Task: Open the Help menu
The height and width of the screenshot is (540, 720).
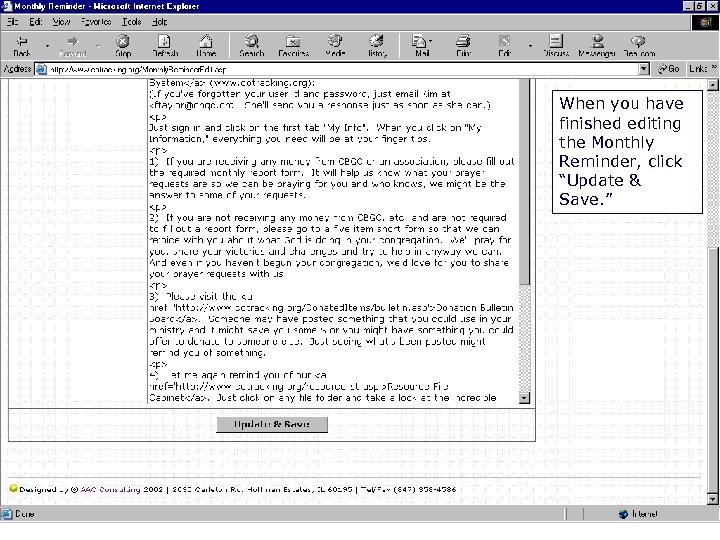Action: 160,22
